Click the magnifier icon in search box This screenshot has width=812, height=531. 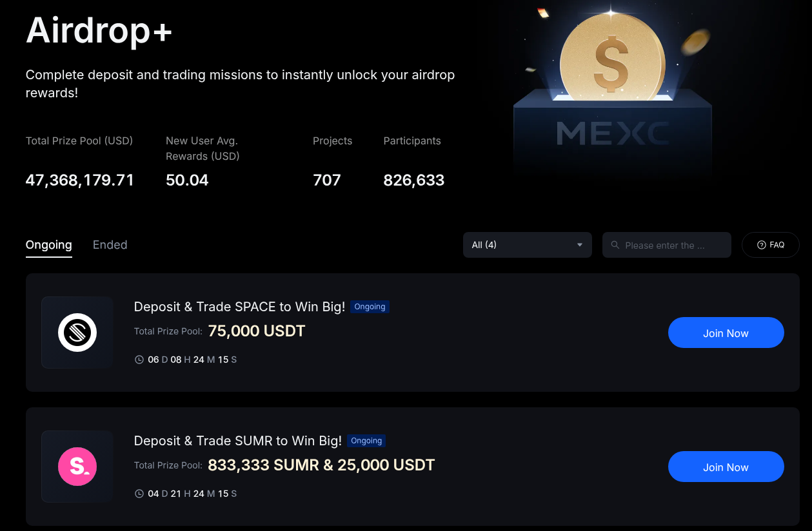pos(615,245)
